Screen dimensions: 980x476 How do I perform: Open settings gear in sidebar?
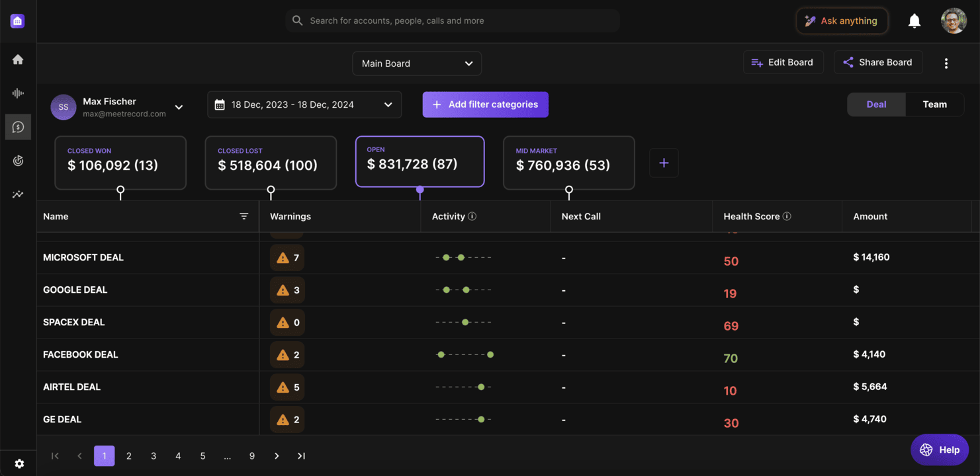pos(19,463)
